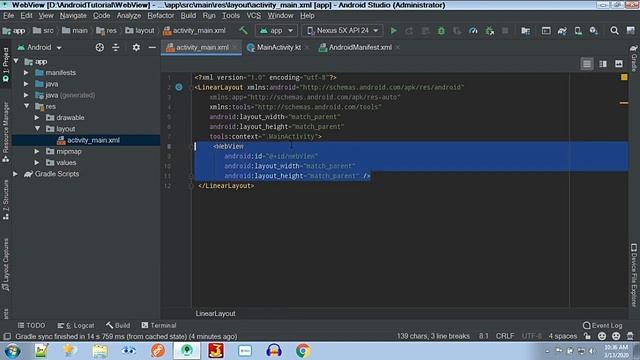Open the Analyze menu
Screen dimensions: 640x360
tap(129, 16)
